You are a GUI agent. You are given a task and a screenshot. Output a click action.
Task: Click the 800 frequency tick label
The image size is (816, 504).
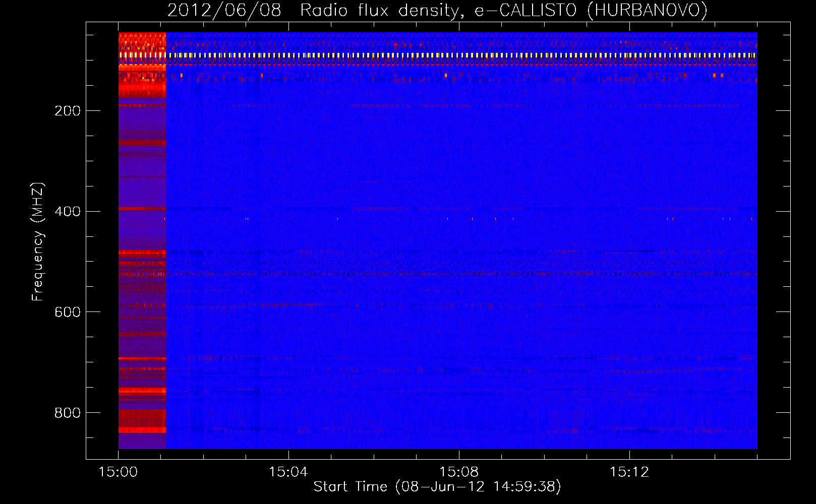click(68, 413)
